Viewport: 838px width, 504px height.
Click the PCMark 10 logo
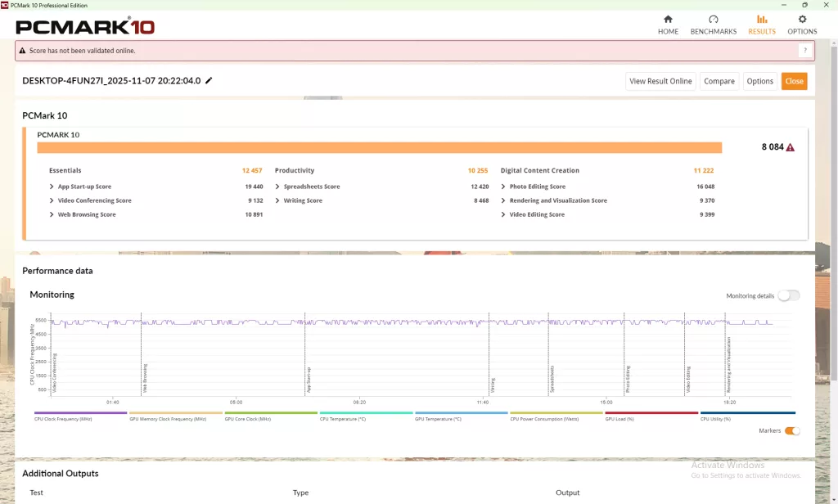click(85, 26)
